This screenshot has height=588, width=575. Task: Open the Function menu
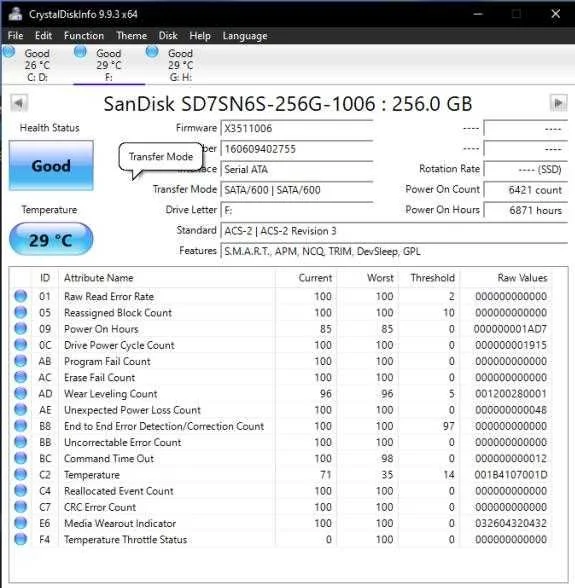[84, 36]
